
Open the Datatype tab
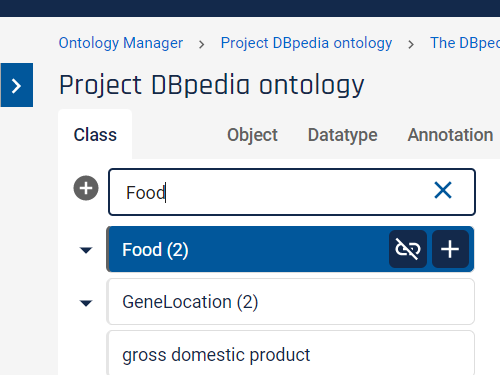tap(343, 135)
